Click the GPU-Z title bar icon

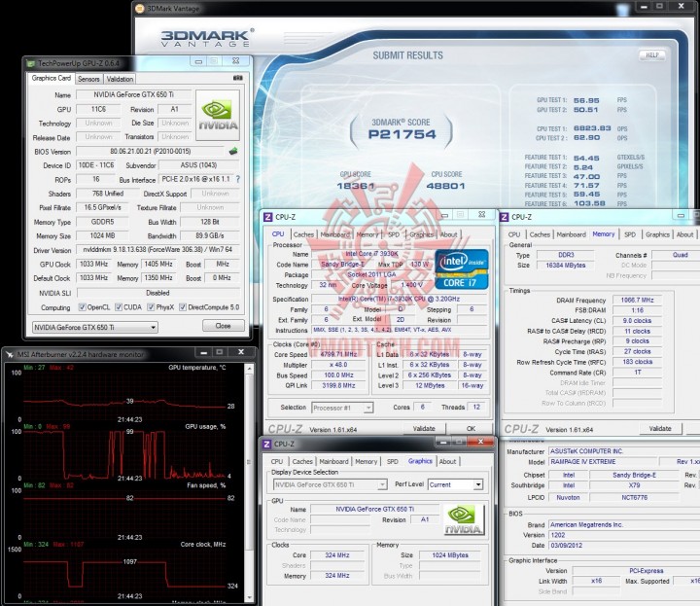[x=30, y=63]
